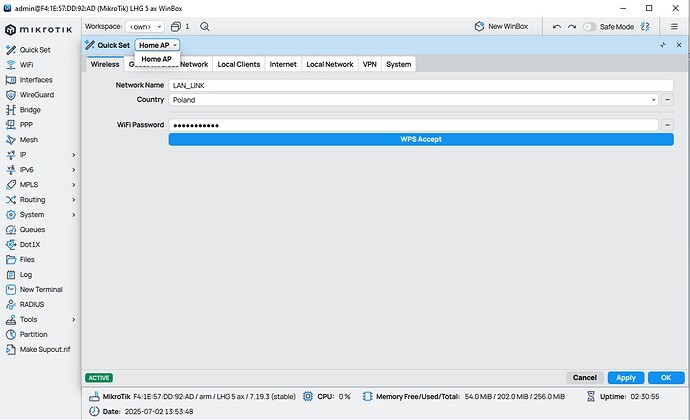
Task: Switch to the System tab
Action: tap(399, 64)
